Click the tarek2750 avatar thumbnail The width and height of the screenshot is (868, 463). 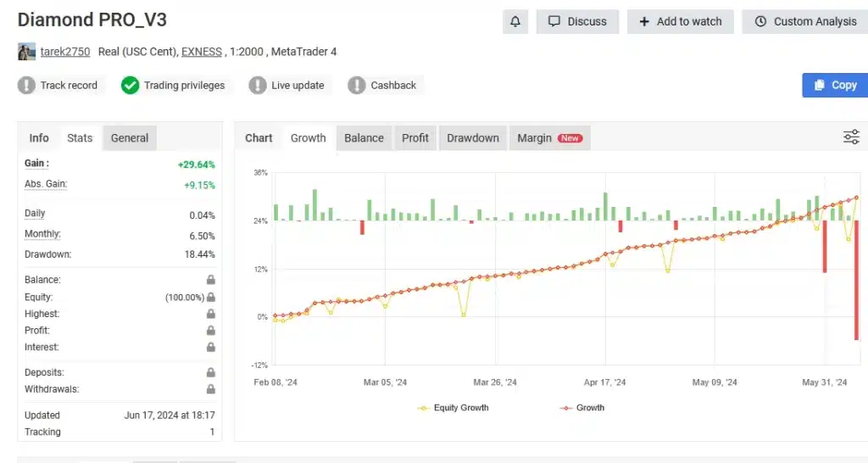26,52
